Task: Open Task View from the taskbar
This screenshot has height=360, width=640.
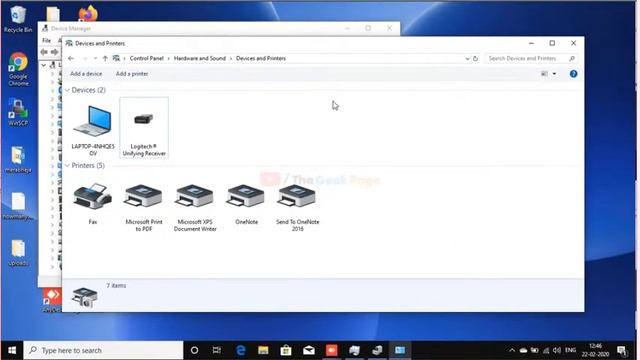Action: pyautogui.click(x=217, y=350)
